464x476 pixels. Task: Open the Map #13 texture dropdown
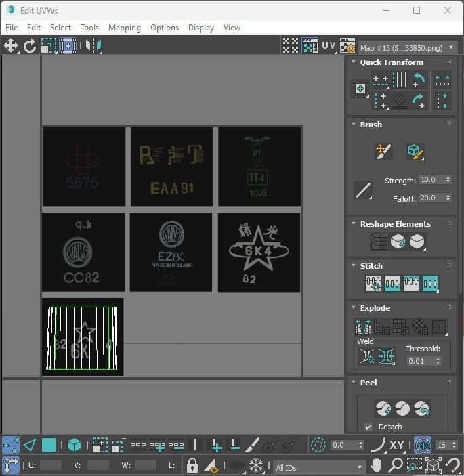[407, 48]
